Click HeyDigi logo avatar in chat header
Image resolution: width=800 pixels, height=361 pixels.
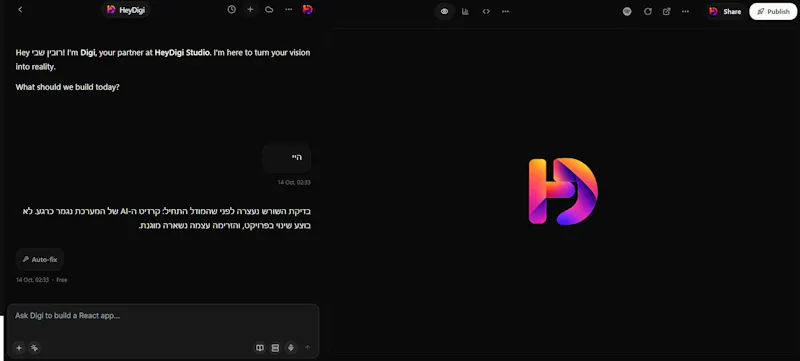click(307, 10)
